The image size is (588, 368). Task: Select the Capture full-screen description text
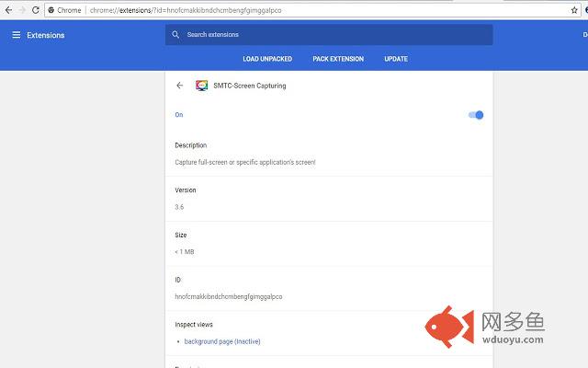(x=245, y=162)
